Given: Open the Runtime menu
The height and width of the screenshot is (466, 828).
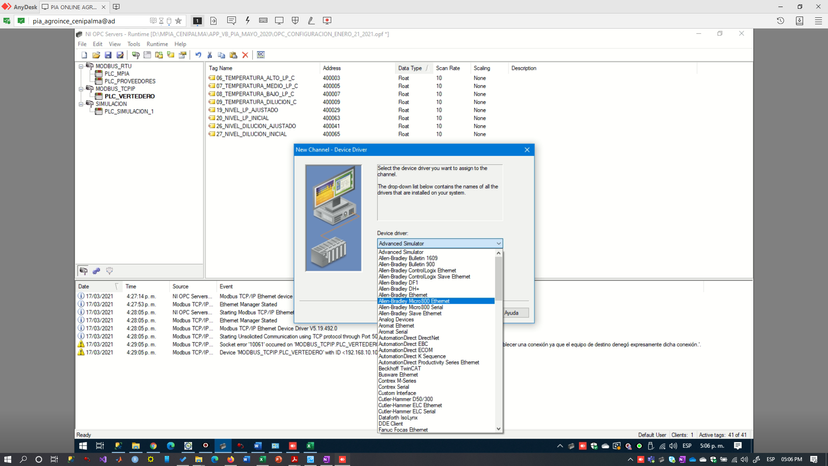Looking at the screenshot, I should click(x=157, y=44).
